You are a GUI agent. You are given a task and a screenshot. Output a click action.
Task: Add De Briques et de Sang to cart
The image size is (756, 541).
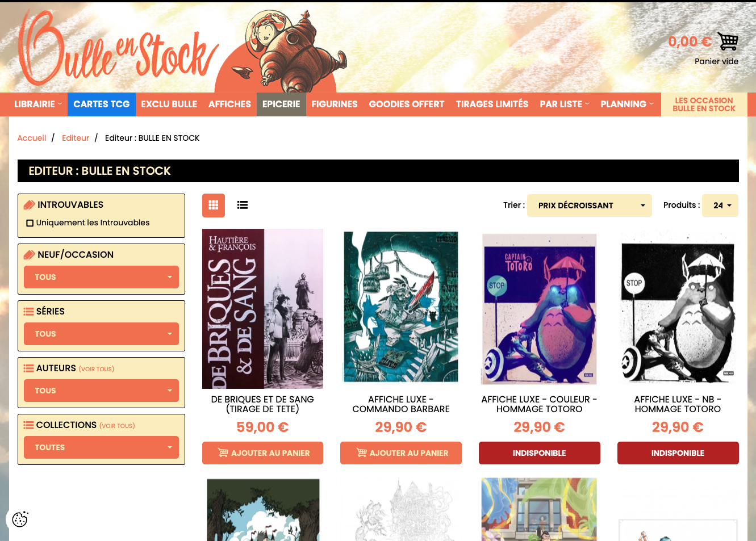tap(262, 453)
